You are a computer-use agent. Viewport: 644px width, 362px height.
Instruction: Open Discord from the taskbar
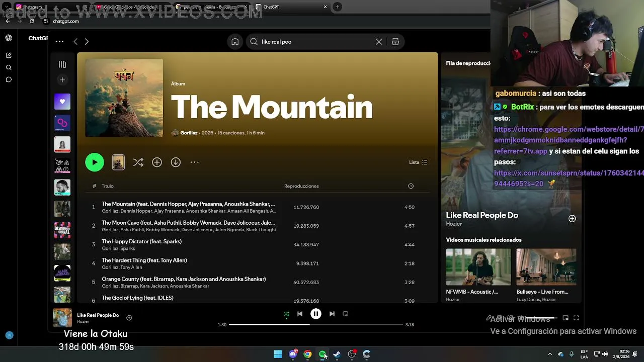tap(293, 354)
